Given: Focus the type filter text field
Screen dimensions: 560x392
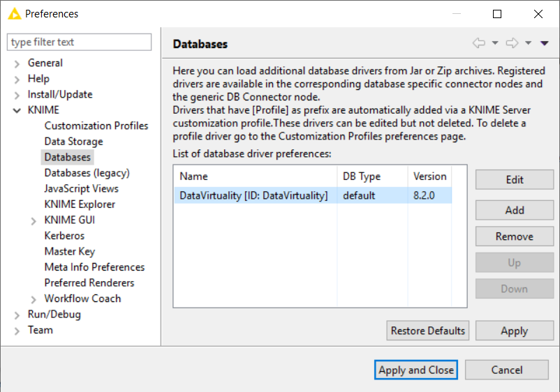Looking at the screenshot, I should [x=80, y=42].
